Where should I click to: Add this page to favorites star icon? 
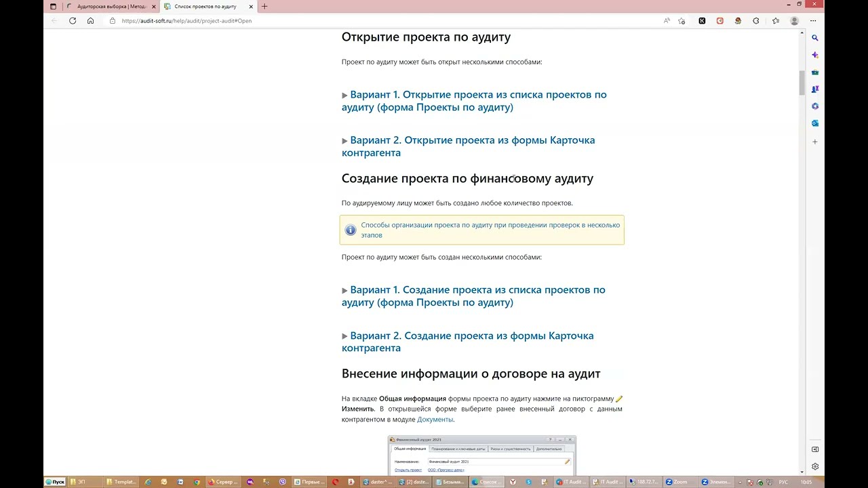click(682, 21)
